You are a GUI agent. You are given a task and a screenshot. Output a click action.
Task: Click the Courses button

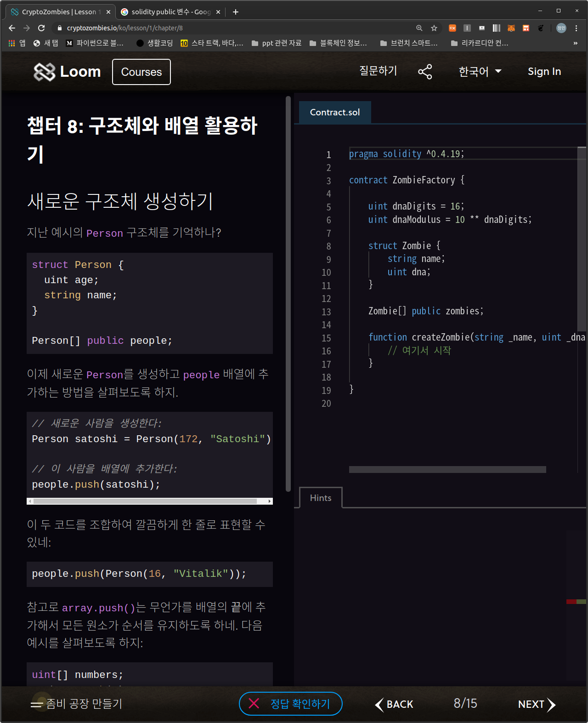pos(141,72)
